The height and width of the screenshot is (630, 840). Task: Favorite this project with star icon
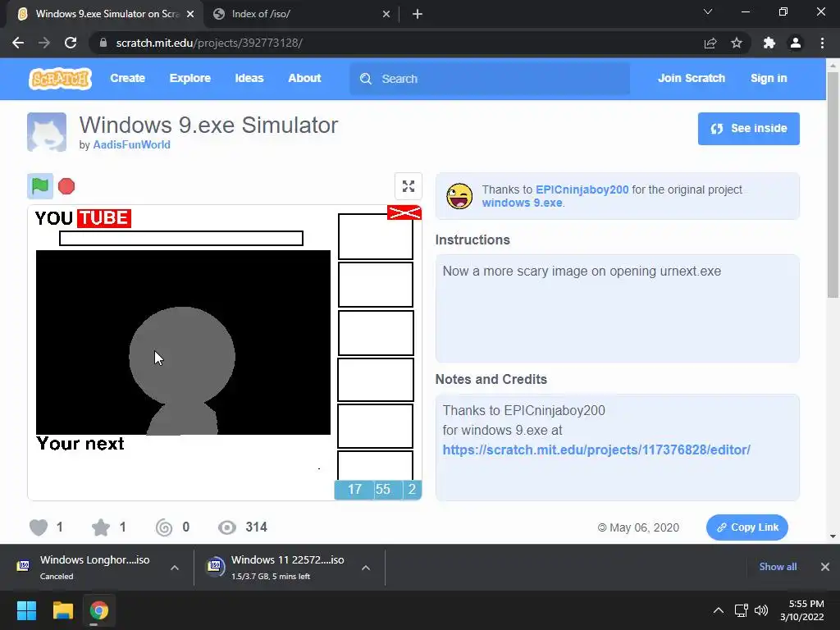tap(101, 527)
